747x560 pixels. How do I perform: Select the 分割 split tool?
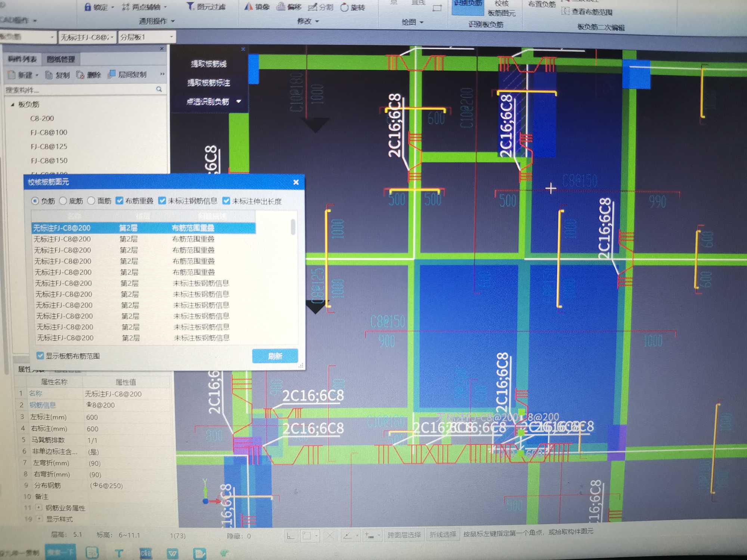click(320, 7)
